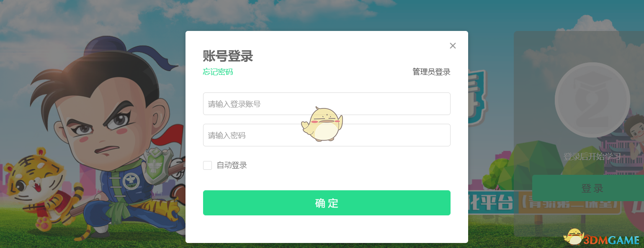
Task: Confirm login with the green 确定 button
Action: [327, 203]
